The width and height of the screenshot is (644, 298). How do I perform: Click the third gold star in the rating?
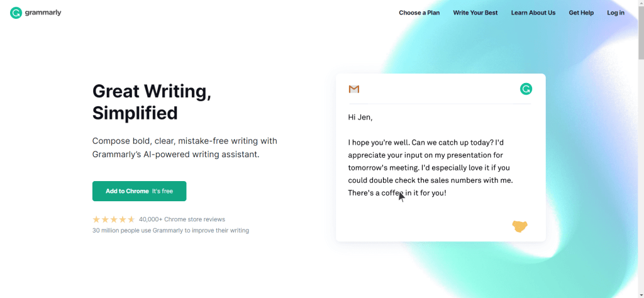(114, 219)
